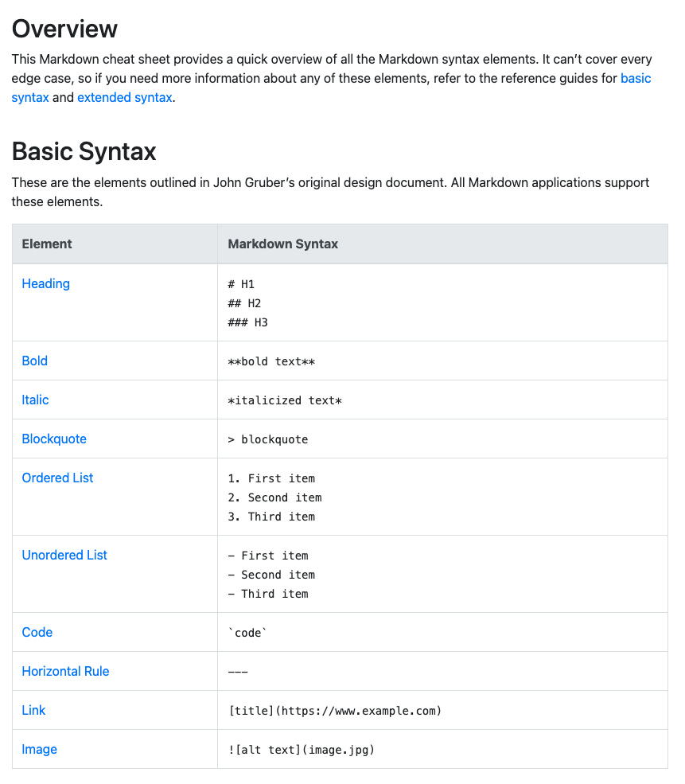Image resolution: width=685 pixels, height=784 pixels.
Task: Open the extended syntax reference link
Action: (124, 98)
